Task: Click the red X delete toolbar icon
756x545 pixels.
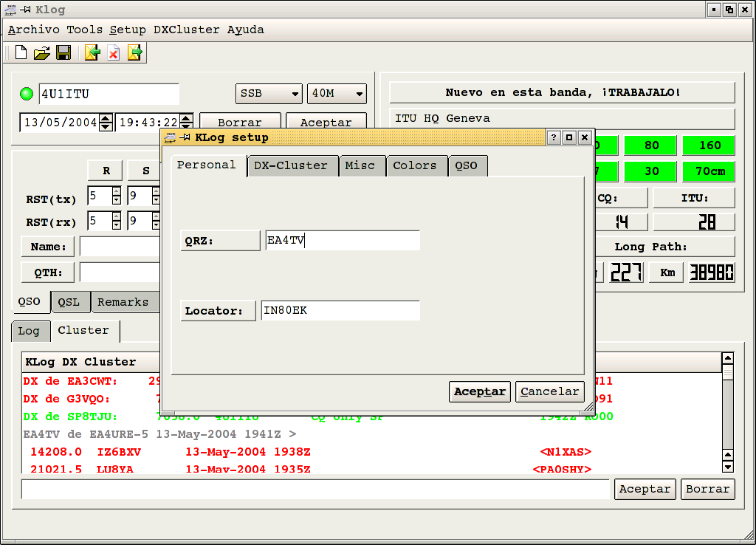Action: tap(113, 53)
